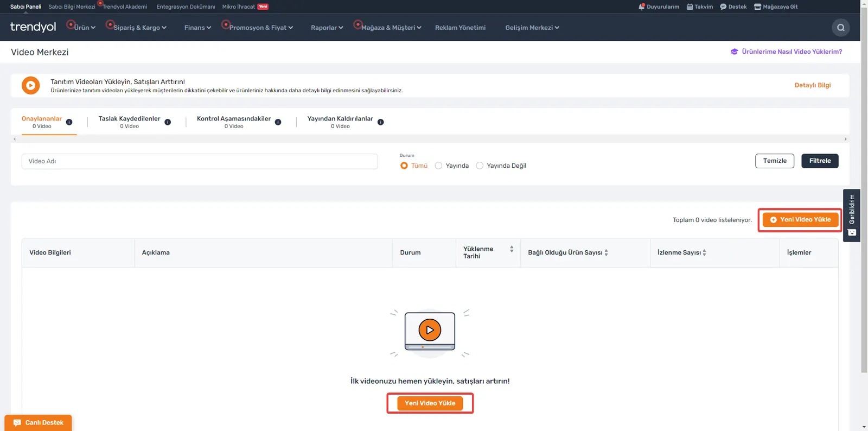Click info icon beside Kontrol Aşamasındakiler
868x431 pixels.
click(278, 122)
